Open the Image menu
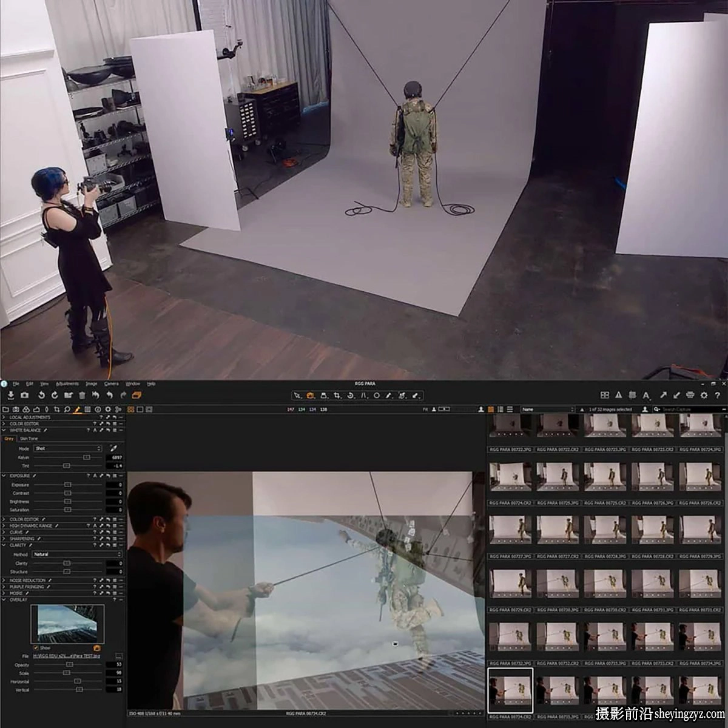 (x=92, y=384)
